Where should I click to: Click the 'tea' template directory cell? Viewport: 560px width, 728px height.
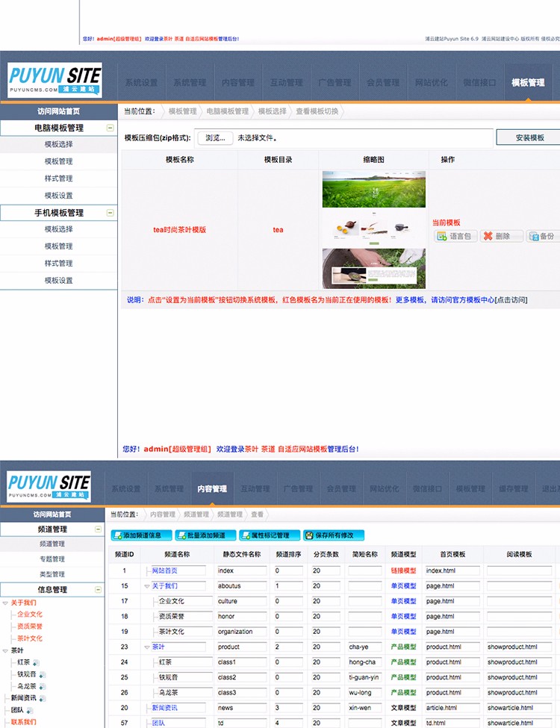279,230
